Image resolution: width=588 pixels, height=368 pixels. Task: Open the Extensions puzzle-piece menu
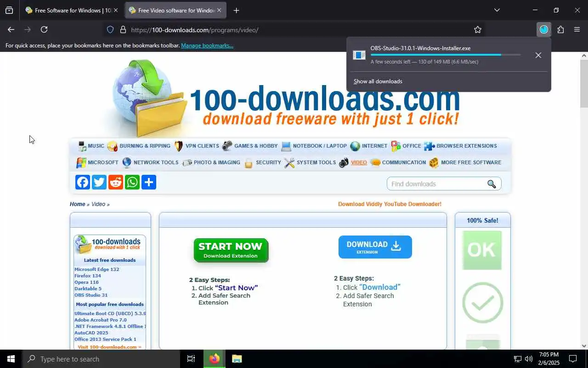click(560, 29)
